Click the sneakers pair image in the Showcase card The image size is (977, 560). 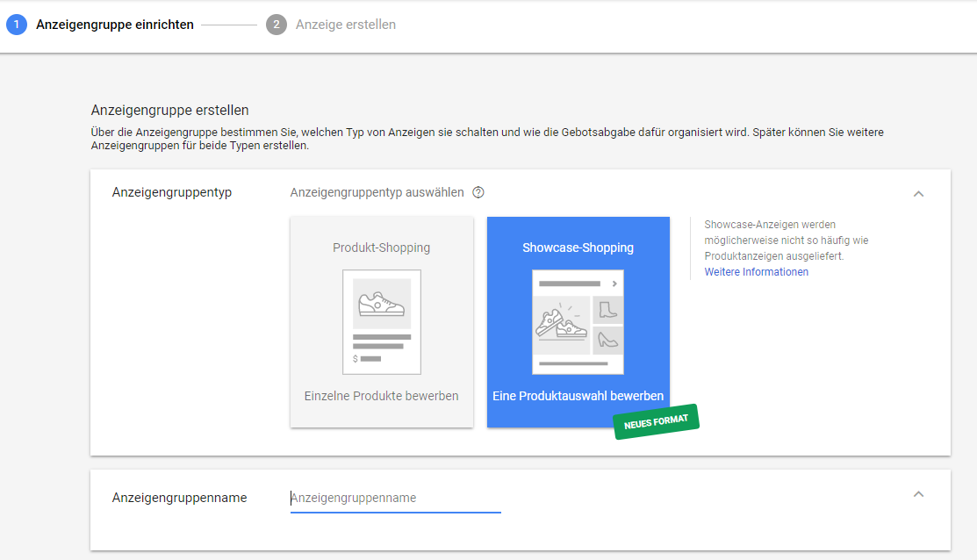coord(561,324)
